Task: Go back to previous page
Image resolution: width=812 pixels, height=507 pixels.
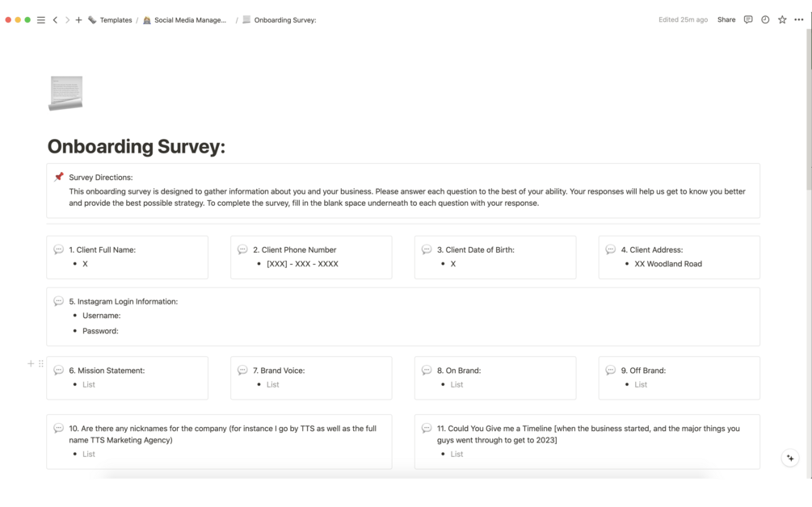Action: pos(55,20)
